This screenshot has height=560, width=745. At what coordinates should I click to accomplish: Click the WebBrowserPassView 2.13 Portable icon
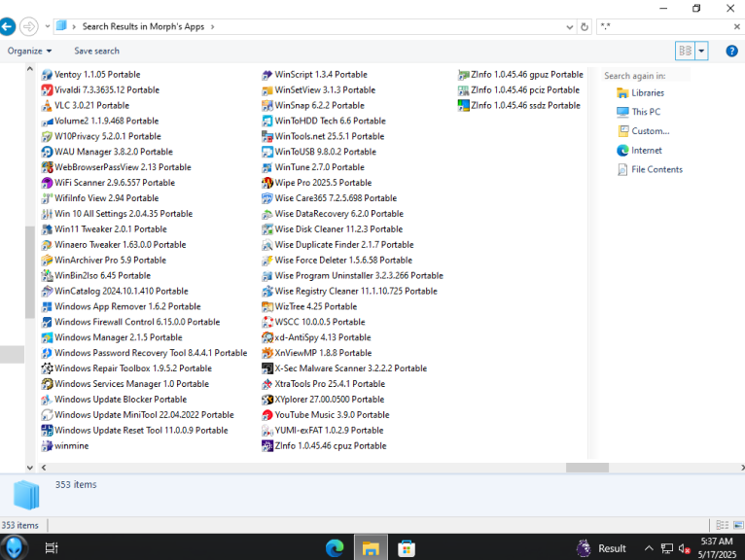coord(47,167)
